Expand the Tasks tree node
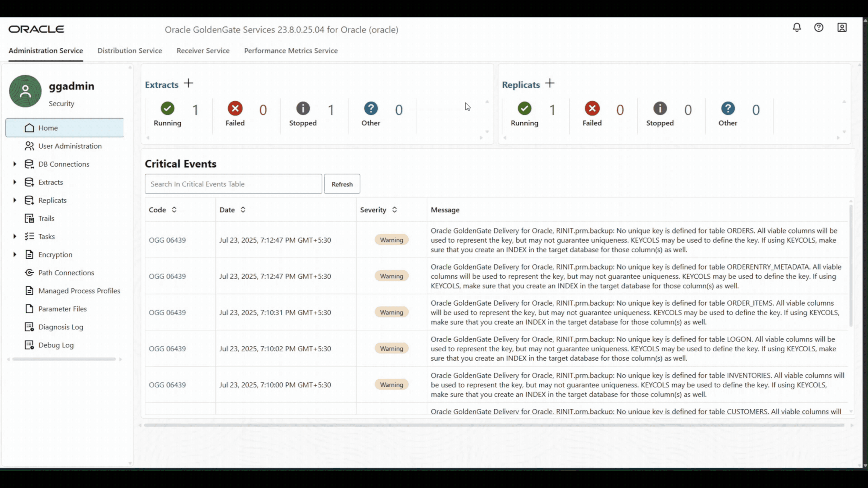868x488 pixels. [x=15, y=236]
